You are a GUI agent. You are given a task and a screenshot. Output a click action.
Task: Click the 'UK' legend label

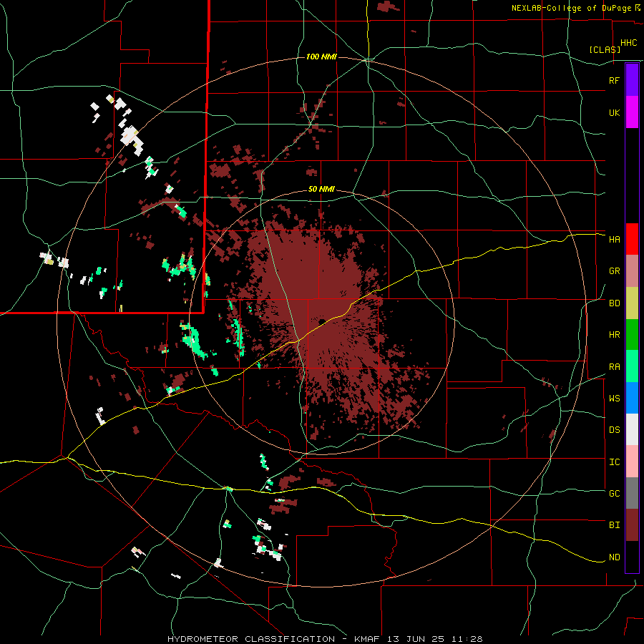tap(614, 112)
